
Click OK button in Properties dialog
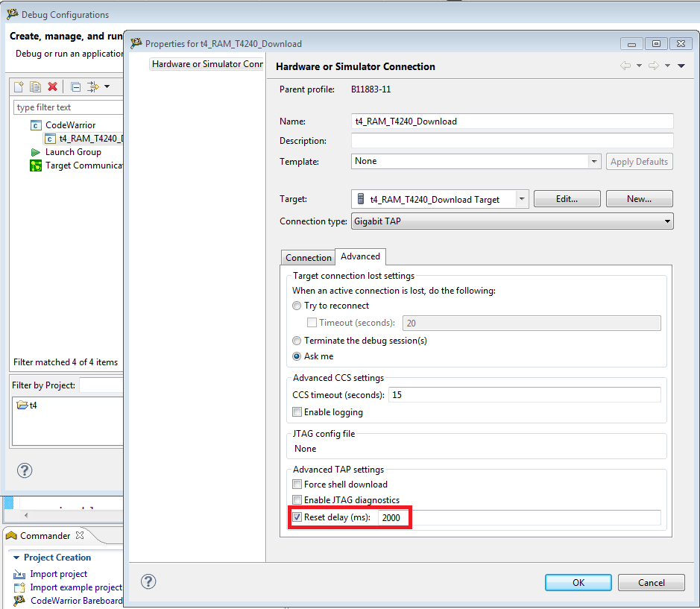[578, 582]
